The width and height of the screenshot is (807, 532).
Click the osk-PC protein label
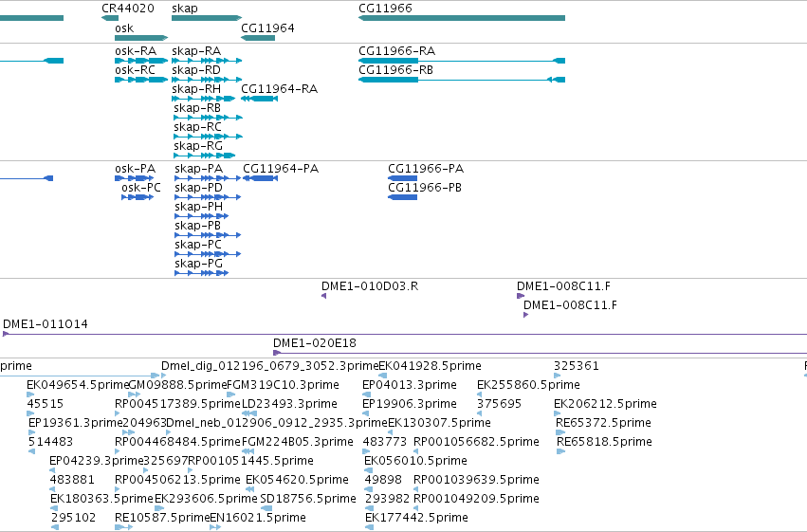point(141,188)
